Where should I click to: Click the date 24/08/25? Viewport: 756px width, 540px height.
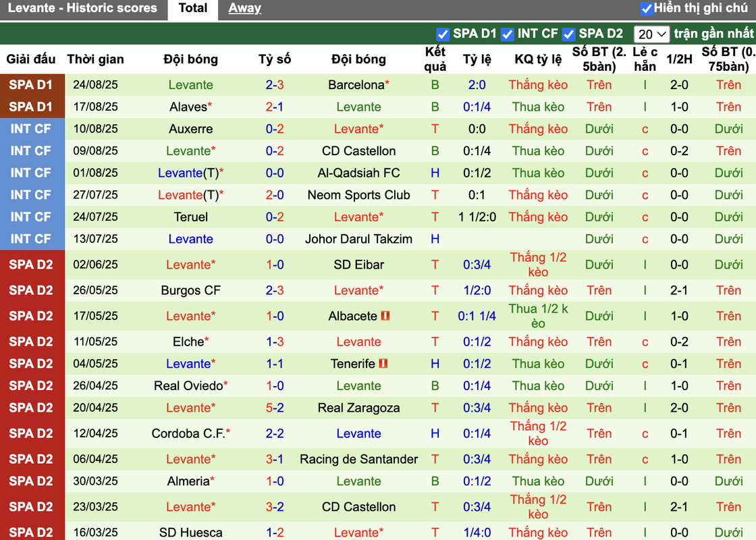95,85
